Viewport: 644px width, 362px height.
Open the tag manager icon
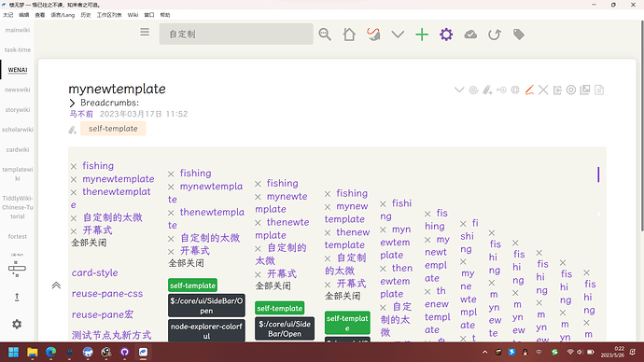pyautogui.click(x=519, y=35)
